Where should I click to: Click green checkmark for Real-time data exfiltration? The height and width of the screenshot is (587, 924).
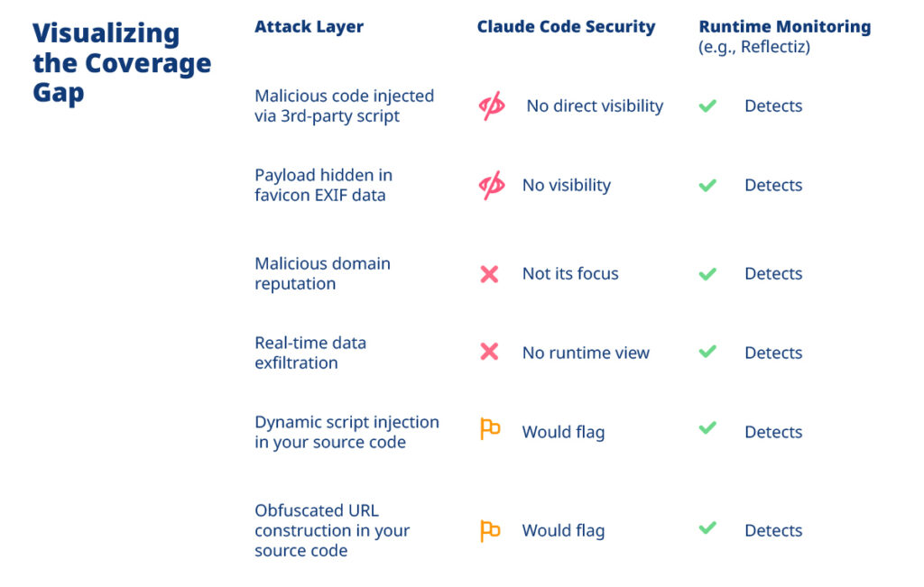click(x=707, y=353)
